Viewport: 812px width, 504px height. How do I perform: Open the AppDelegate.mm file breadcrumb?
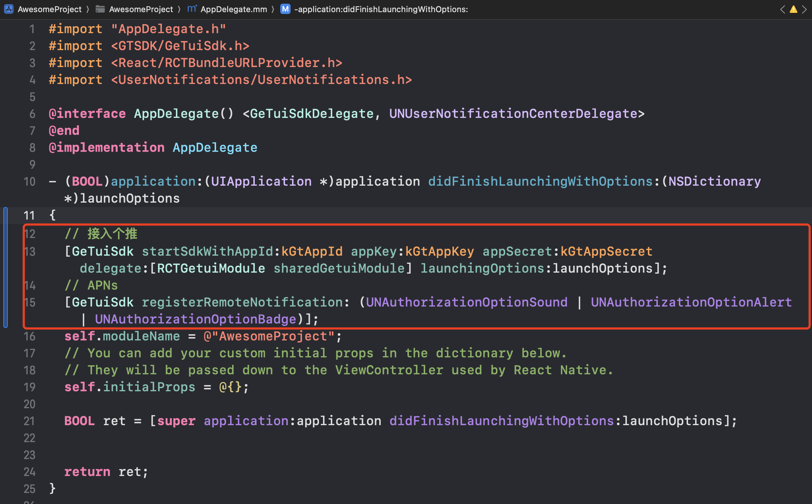[x=234, y=9]
